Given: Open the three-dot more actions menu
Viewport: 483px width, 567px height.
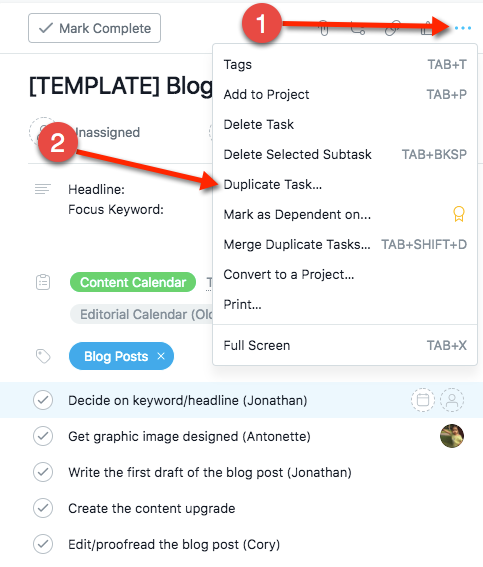Looking at the screenshot, I should 463,28.
